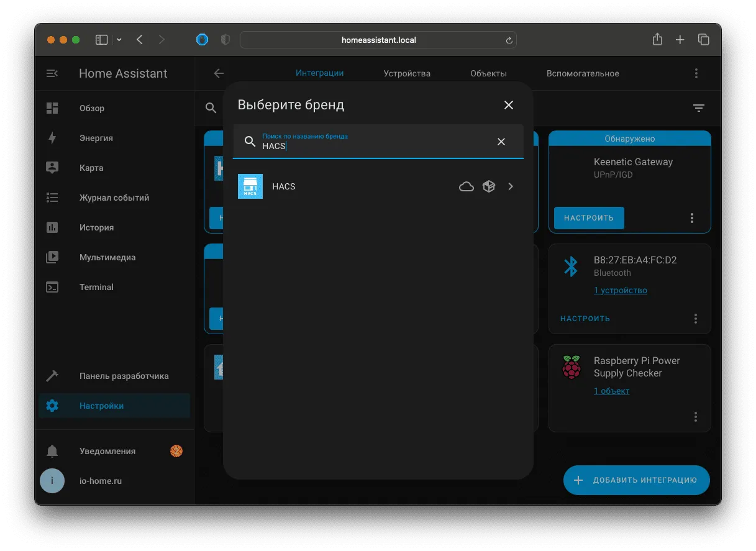Open the 1 устройство Bluetooth link
This screenshot has width=756, height=551.
pos(621,290)
